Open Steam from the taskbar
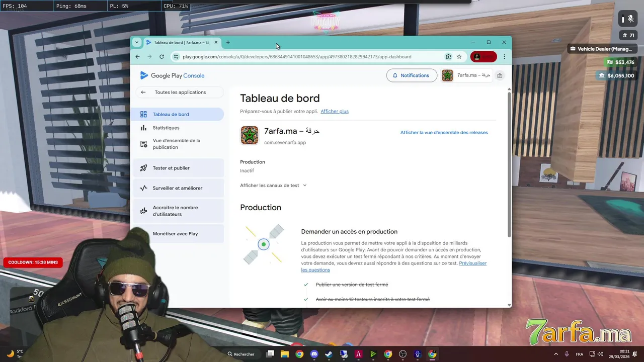The image size is (644, 362). coord(329,354)
